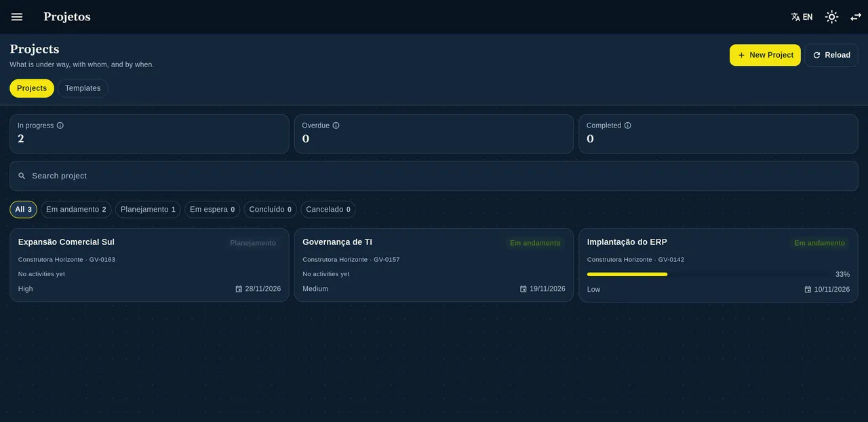Reload the projects list
Viewport: 868px width, 422px height.
tap(831, 55)
